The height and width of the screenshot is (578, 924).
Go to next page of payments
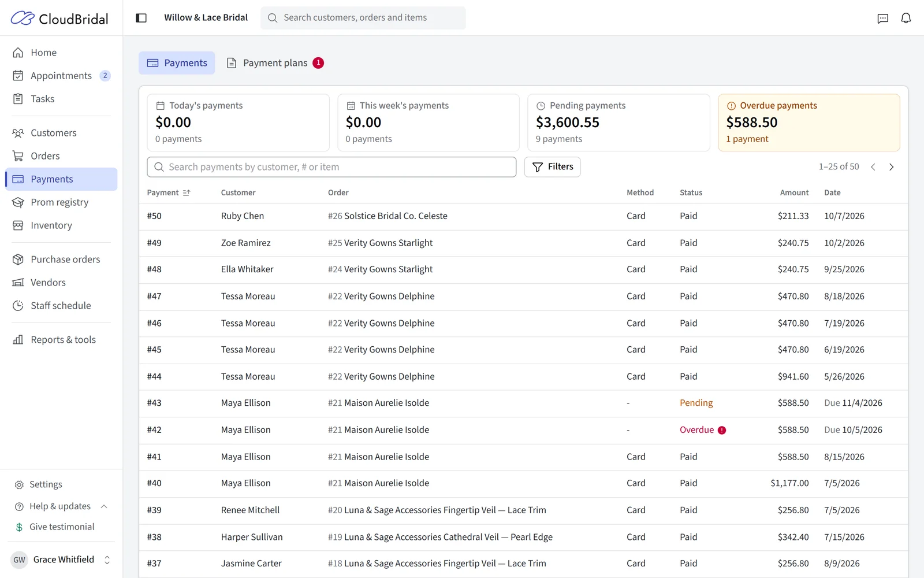click(891, 167)
